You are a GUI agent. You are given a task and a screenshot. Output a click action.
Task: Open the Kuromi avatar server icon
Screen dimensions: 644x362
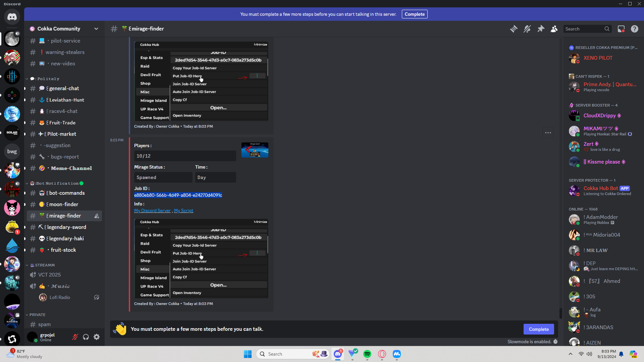click(x=12, y=208)
